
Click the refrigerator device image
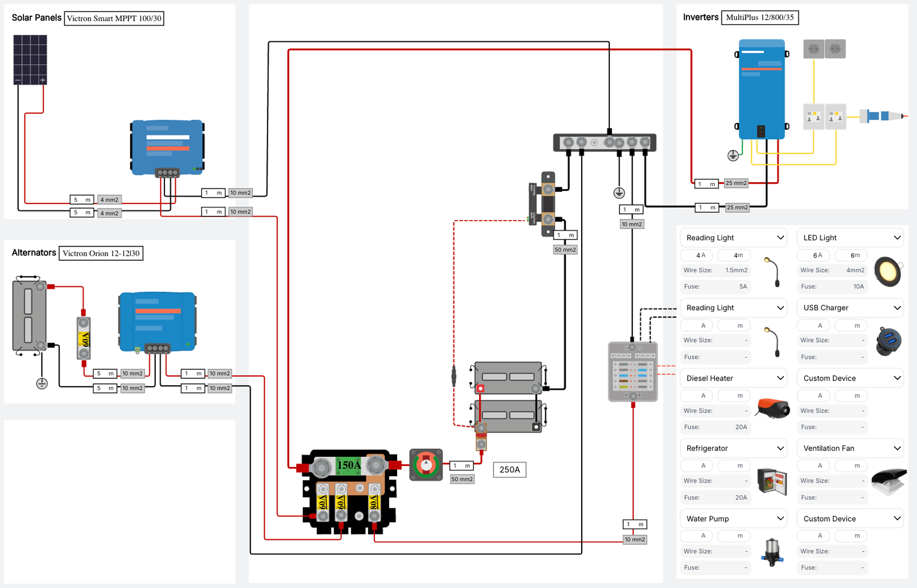click(x=772, y=480)
